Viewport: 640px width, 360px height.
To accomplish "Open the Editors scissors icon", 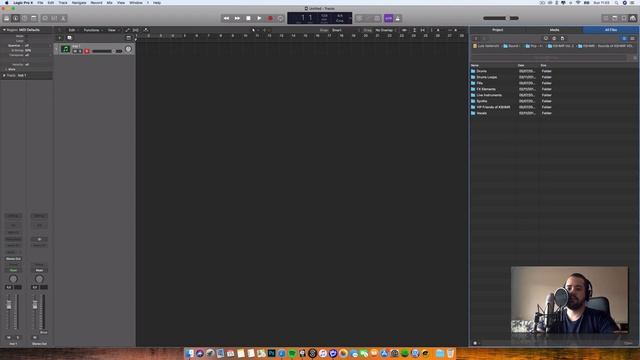I will (x=63, y=18).
